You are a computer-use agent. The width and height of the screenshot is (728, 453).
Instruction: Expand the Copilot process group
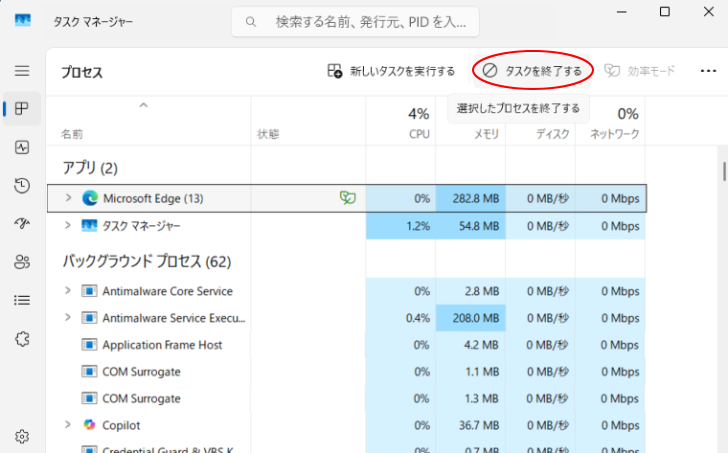(x=68, y=425)
